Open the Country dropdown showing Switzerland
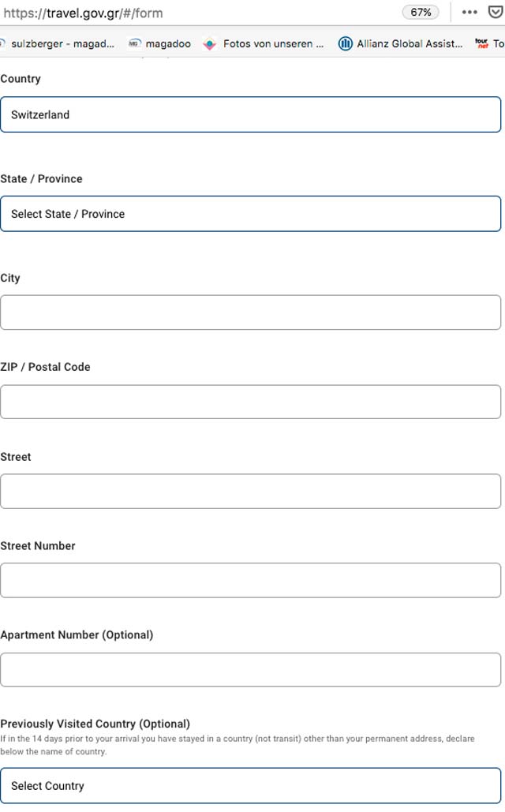The image size is (505, 812). point(251,114)
